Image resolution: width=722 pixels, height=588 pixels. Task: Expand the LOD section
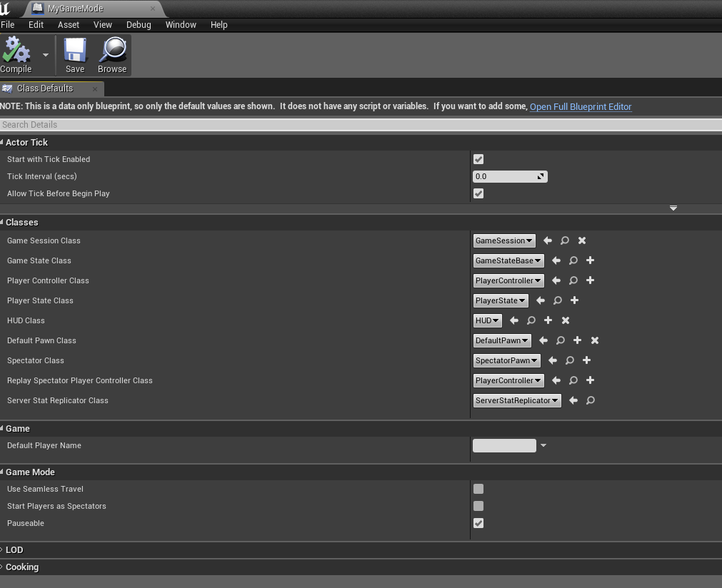pyautogui.click(x=13, y=549)
